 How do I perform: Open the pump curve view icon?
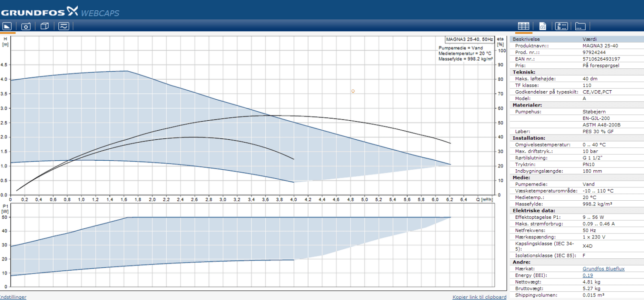tap(7, 26)
